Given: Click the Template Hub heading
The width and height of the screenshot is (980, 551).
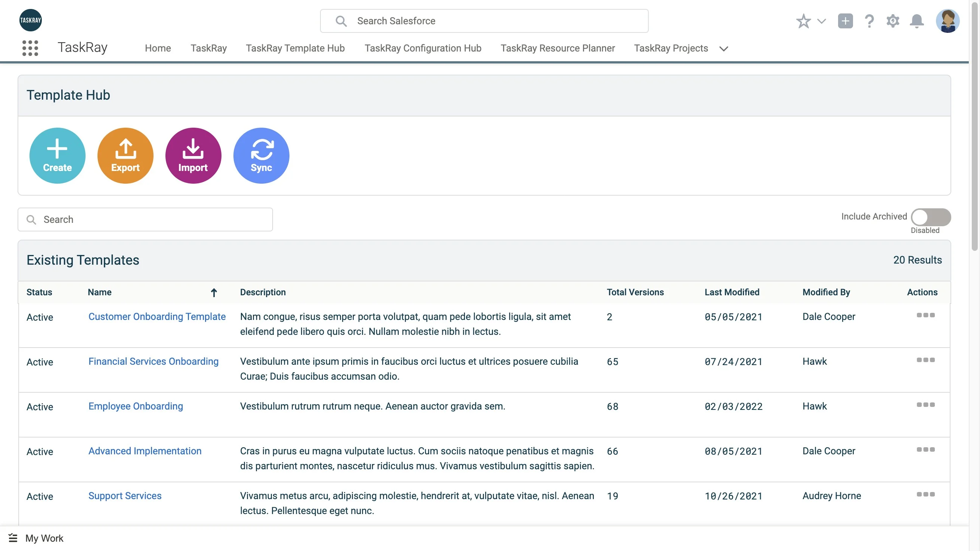Looking at the screenshot, I should [x=68, y=95].
